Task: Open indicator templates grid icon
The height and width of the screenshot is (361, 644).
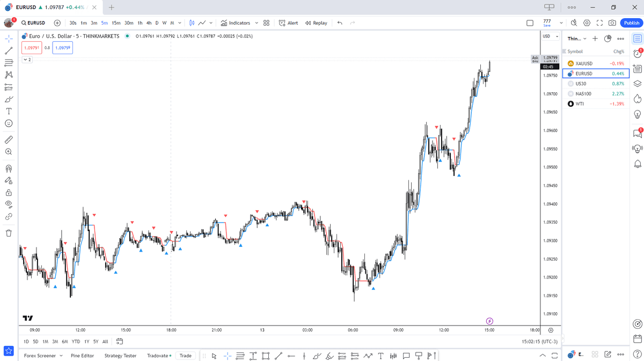Action: coord(266,23)
